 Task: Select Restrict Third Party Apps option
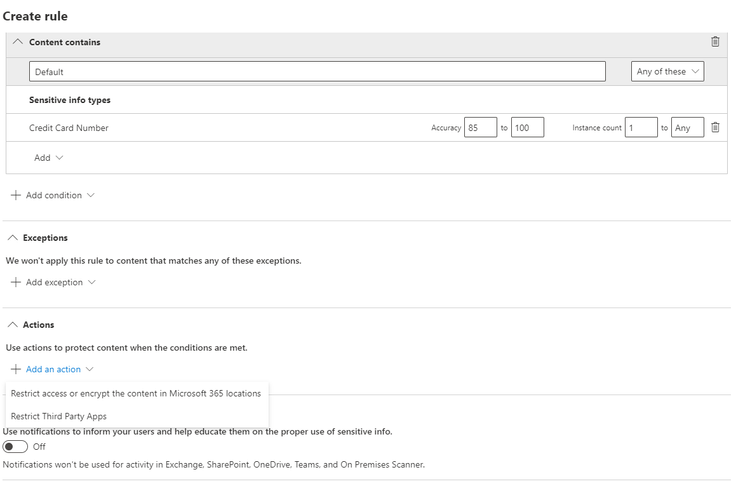coord(59,416)
